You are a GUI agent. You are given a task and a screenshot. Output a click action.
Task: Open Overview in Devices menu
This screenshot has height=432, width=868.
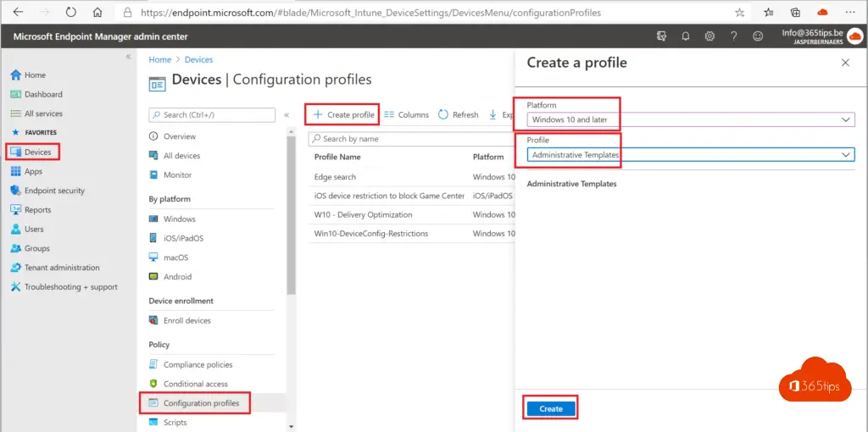(x=180, y=136)
